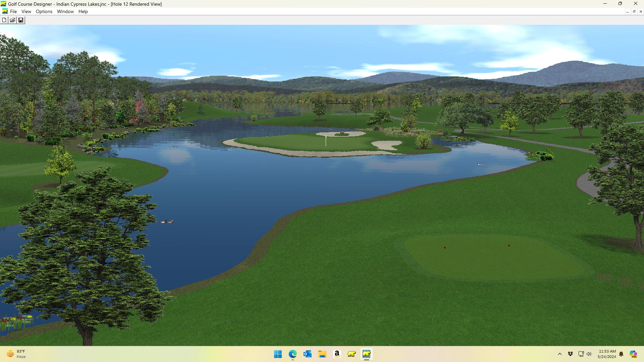Expand the hidden system tray icons chevron
Viewport: 644px width, 362px height.
point(559,354)
